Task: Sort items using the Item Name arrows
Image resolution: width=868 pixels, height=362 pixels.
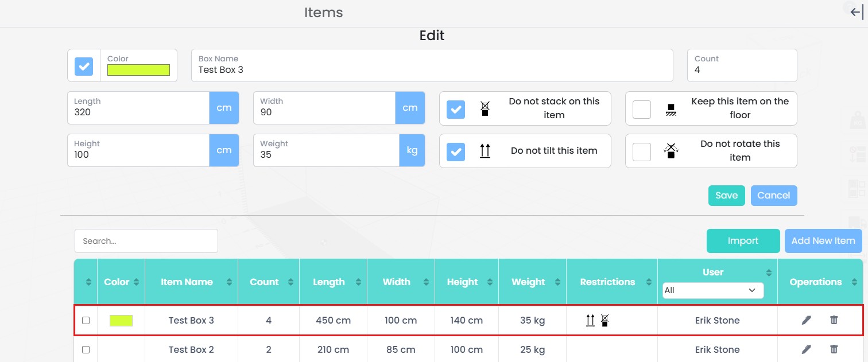Action: pos(229,282)
